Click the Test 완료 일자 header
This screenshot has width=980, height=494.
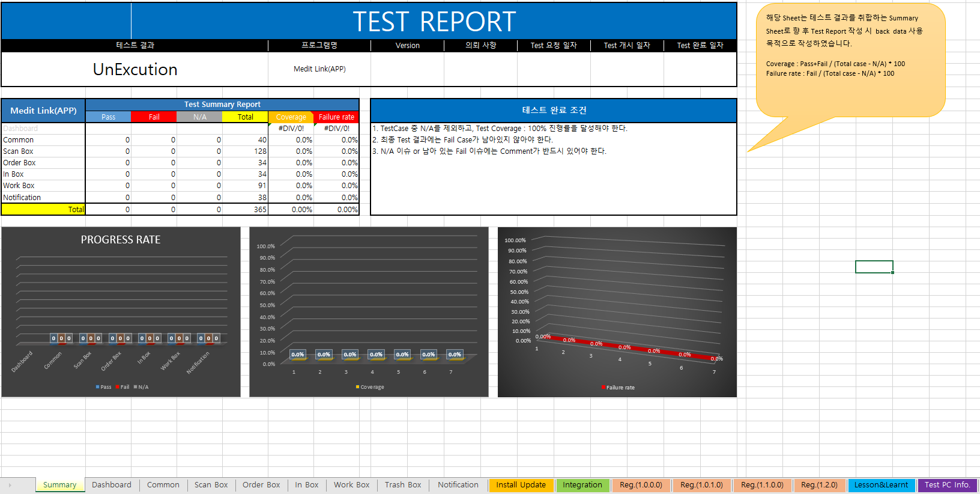pos(700,45)
